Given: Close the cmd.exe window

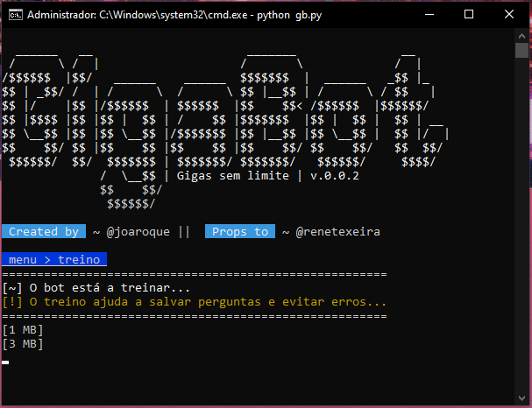Looking at the screenshot, I should click(509, 14).
